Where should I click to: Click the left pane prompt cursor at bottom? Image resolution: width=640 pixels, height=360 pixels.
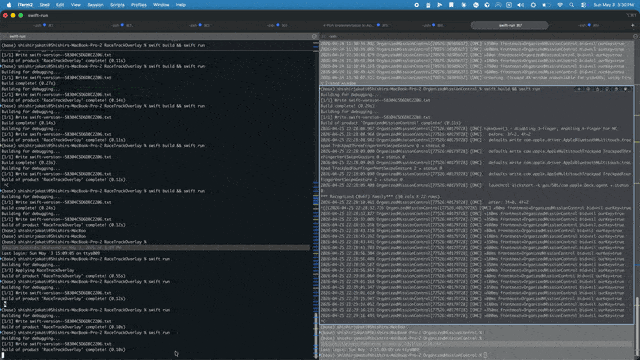point(3,356)
